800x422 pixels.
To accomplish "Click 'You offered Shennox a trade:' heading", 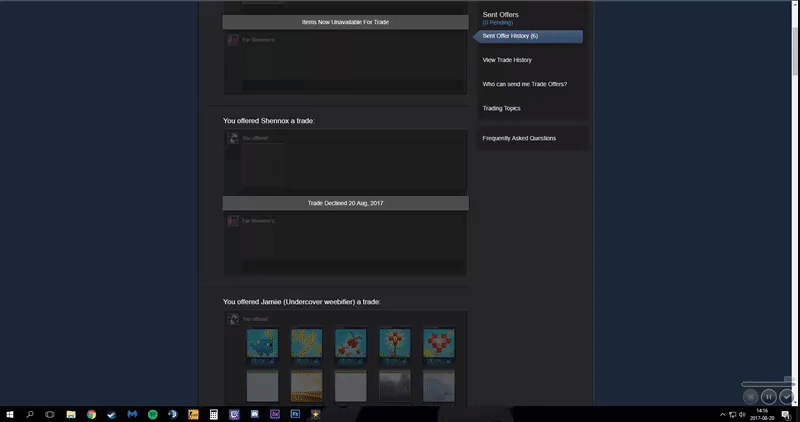I will [x=269, y=121].
